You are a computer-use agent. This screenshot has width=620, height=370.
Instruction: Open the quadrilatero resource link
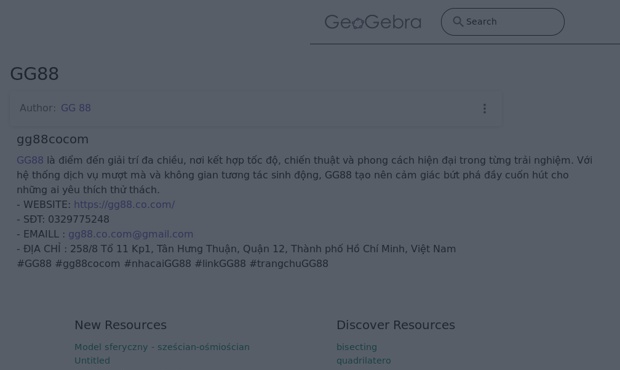(363, 361)
